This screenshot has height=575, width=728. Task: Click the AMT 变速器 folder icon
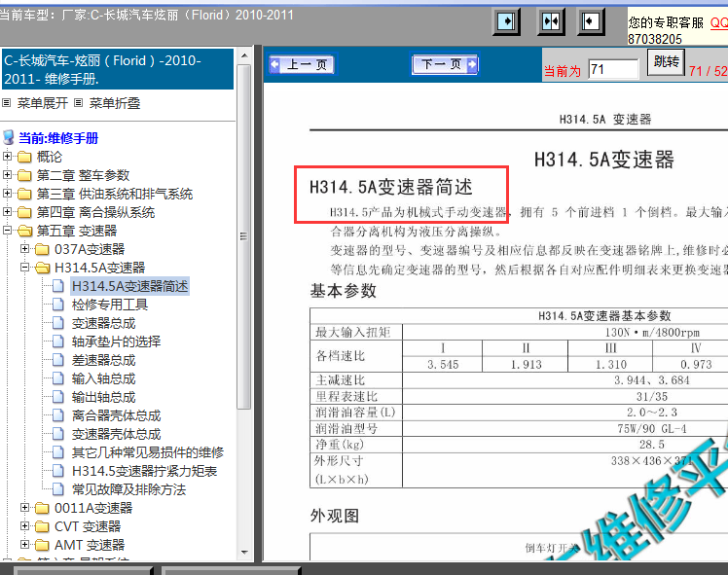pyautogui.click(x=42, y=545)
